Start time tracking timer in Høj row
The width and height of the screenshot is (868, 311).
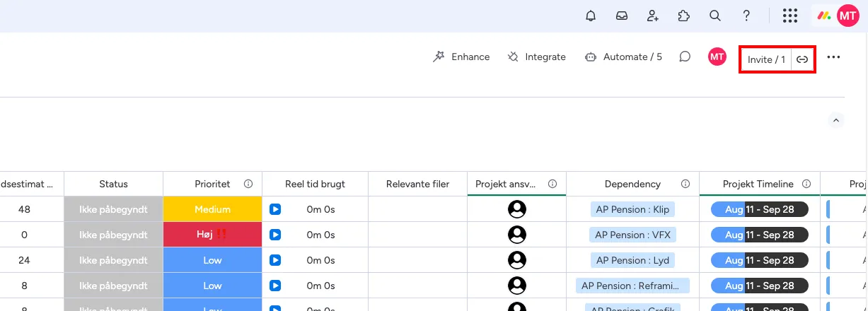(x=275, y=235)
